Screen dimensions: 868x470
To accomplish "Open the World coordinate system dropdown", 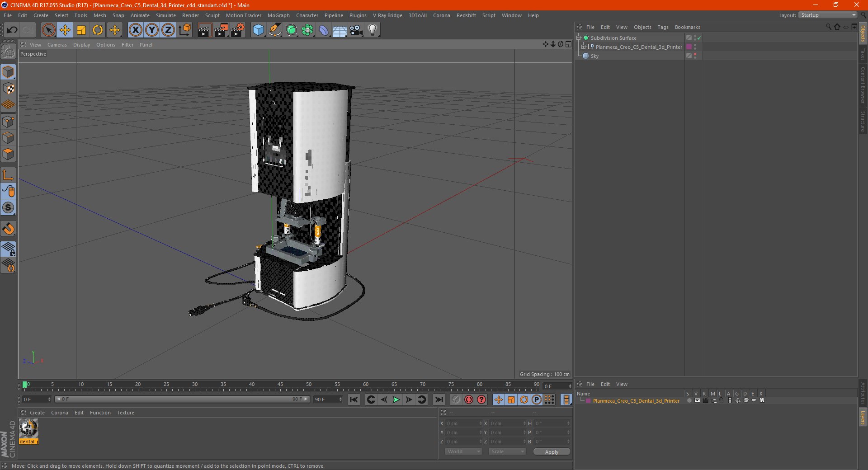I will [x=463, y=451].
